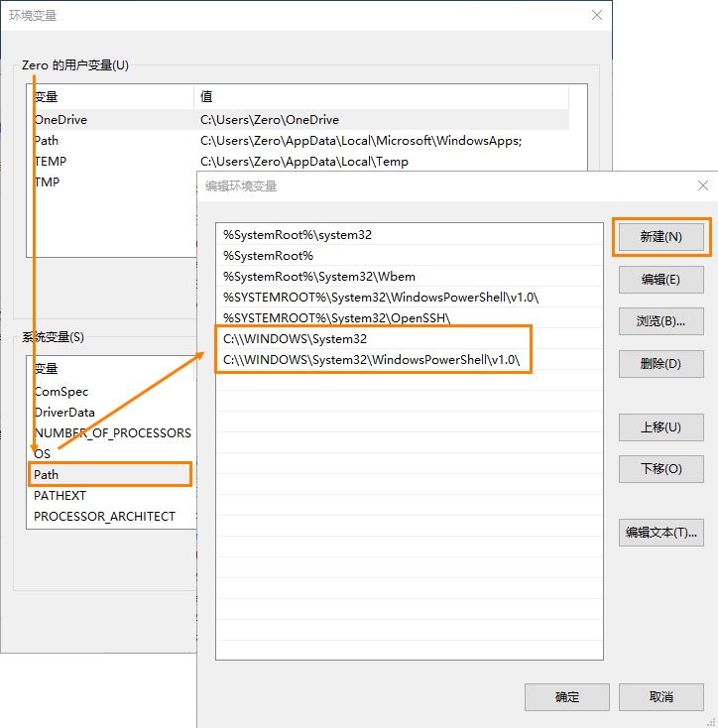Click the 变量 column header in user variables

pos(110,96)
